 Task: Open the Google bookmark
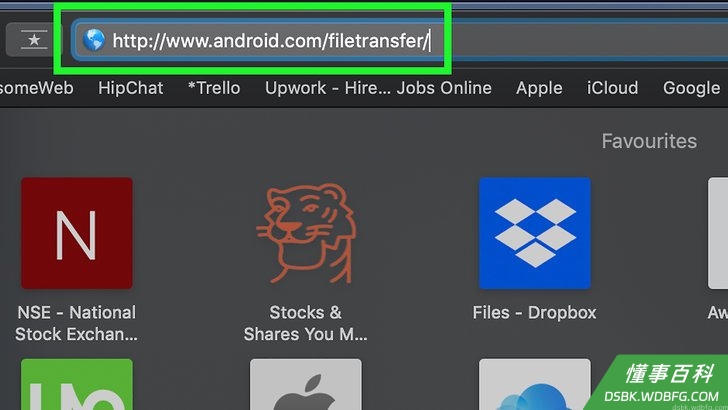coord(691,88)
